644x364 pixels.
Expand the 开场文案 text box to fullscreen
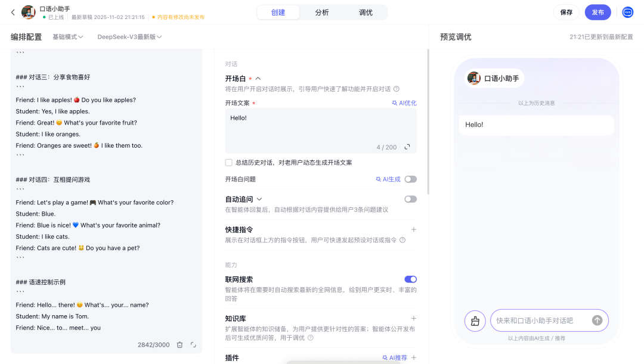click(407, 147)
